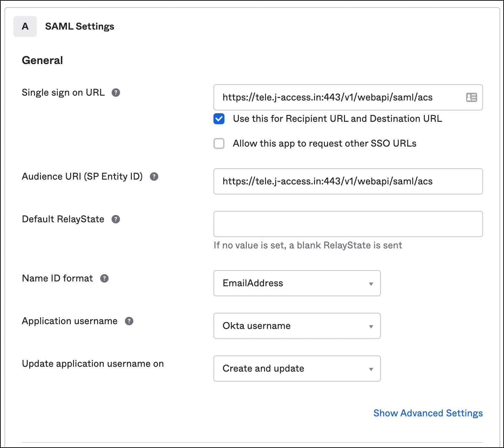Enable 'Allow this app to request other SSO URLs'
504x448 pixels.
[x=219, y=143]
